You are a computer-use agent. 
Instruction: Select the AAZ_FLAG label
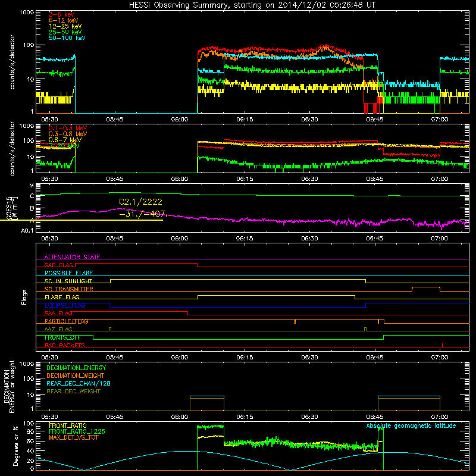[x=58, y=329]
